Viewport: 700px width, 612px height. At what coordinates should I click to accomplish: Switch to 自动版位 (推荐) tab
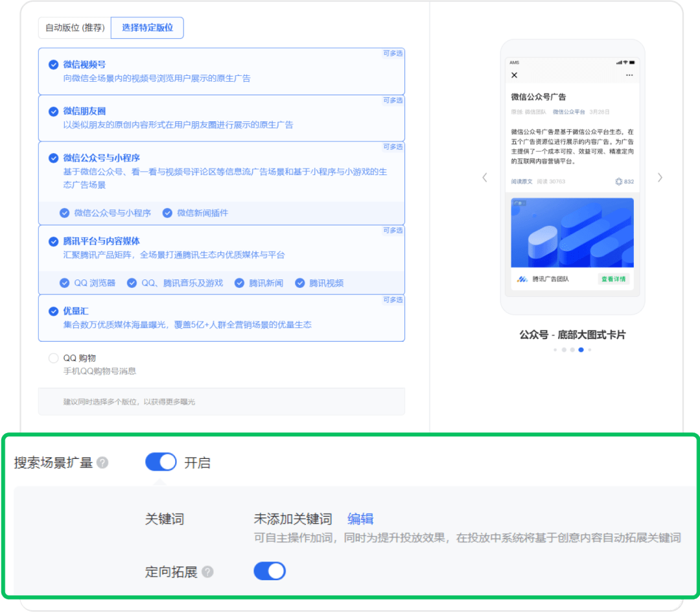pyautogui.click(x=75, y=28)
